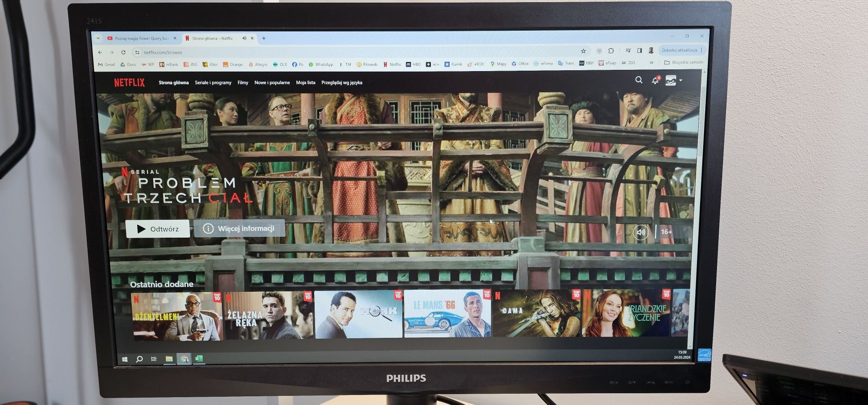This screenshot has height=405, width=868.
Task: Play Problem trzech ciał with Odtwórz
Action: [x=158, y=229]
